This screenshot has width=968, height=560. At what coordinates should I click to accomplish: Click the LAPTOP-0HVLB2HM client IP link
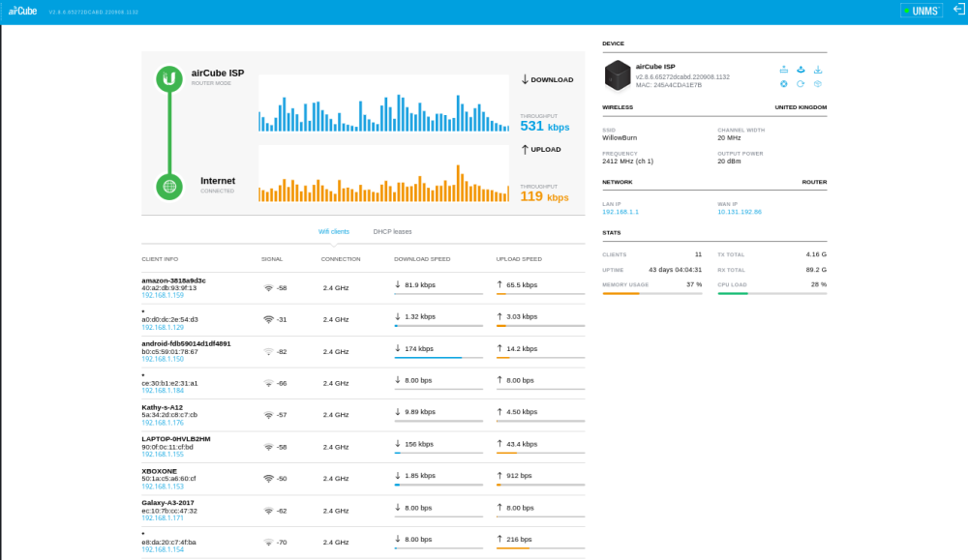click(x=163, y=455)
